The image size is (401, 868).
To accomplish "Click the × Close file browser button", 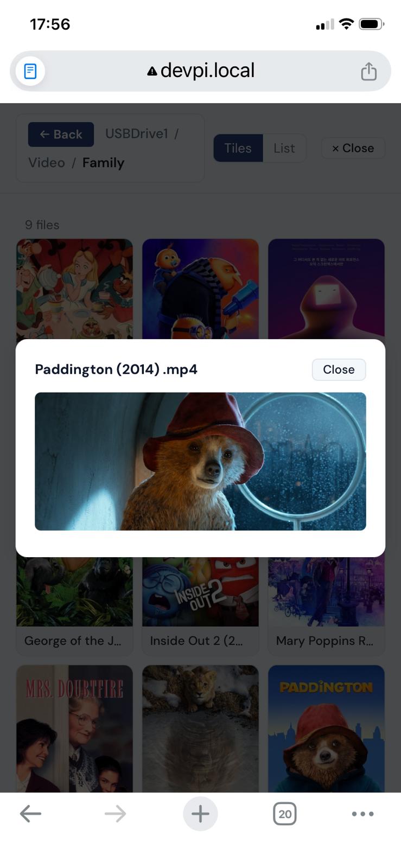I will pyautogui.click(x=353, y=148).
